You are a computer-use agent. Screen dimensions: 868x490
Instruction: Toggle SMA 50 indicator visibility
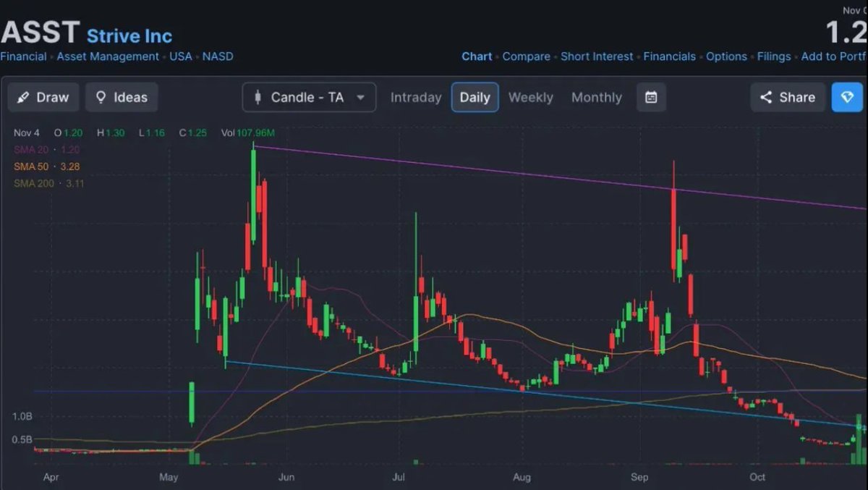(30, 166)
